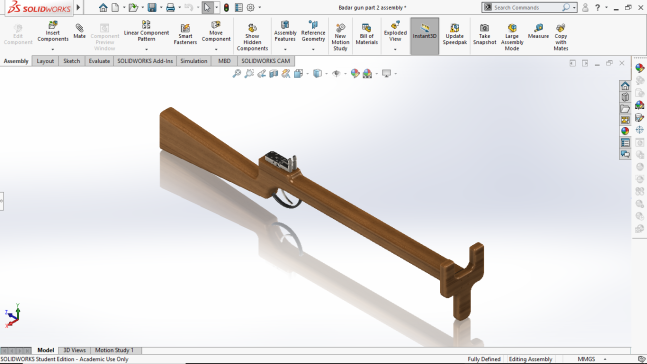Expand Exploded View dropdown arrow

[x=395, y=50]
